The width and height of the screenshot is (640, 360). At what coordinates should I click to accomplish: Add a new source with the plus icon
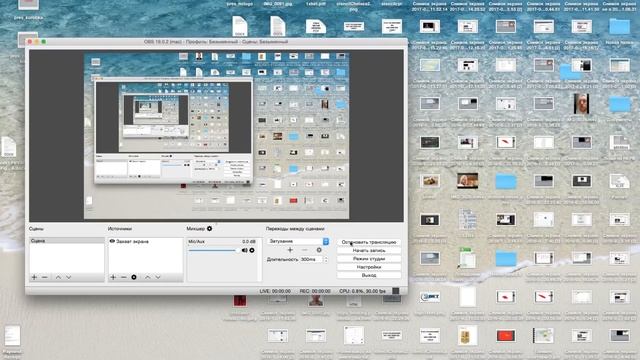(113, 277)
